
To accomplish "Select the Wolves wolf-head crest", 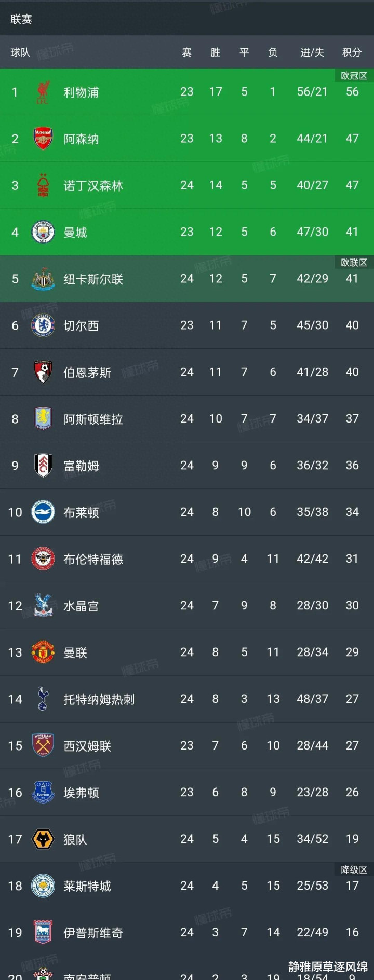I will click(43, 839).
